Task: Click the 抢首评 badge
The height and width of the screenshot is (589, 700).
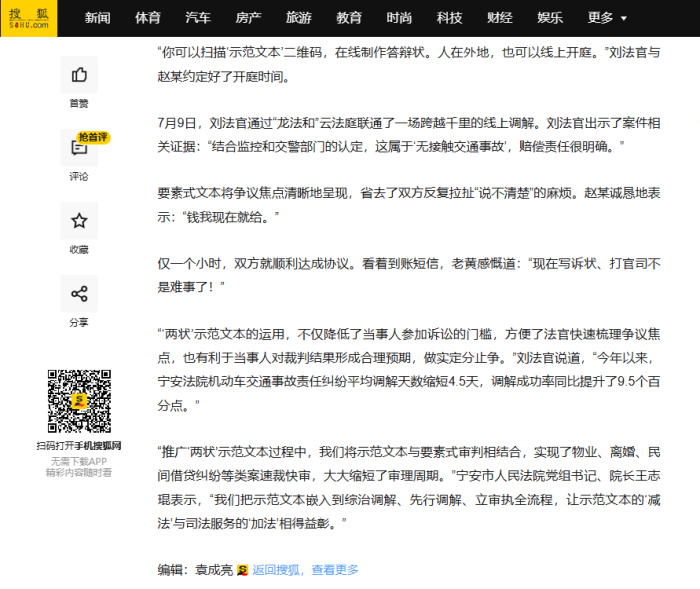Action: coord(93,137)
